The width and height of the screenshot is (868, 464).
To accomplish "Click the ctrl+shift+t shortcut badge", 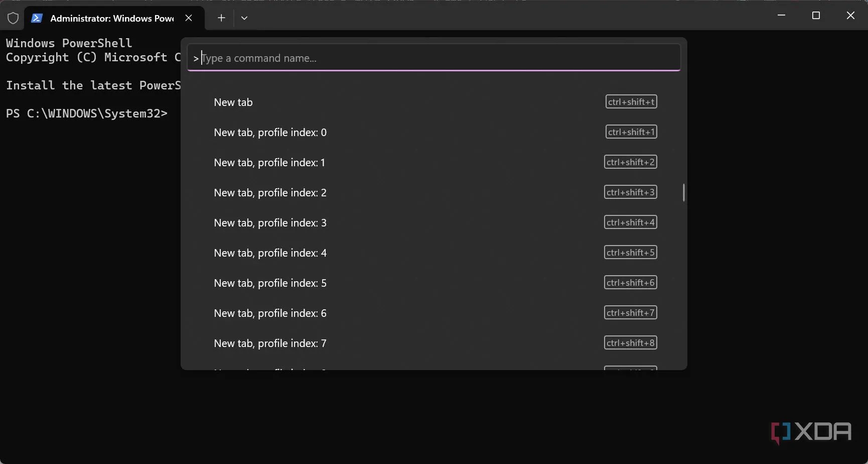I will pos(631,102).
